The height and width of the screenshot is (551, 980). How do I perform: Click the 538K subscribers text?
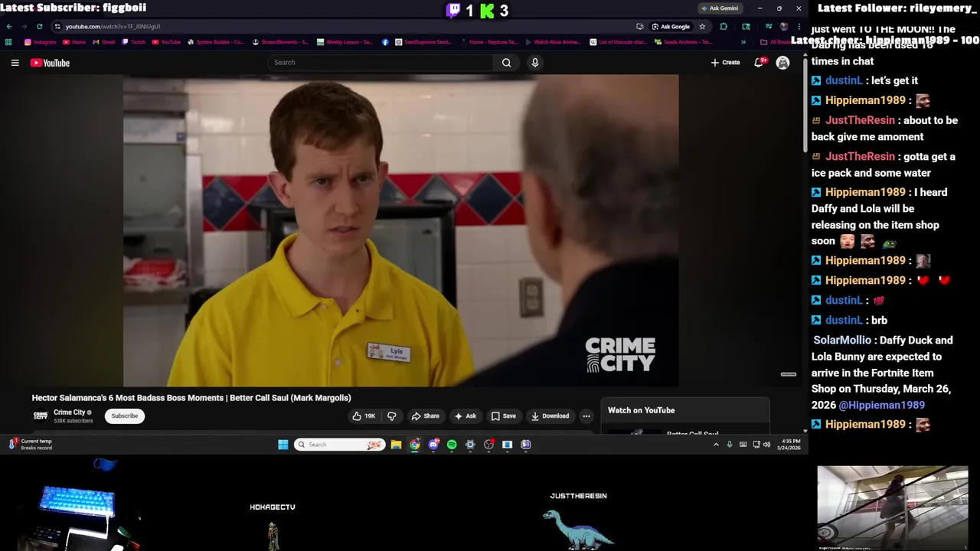pos(73,421)
